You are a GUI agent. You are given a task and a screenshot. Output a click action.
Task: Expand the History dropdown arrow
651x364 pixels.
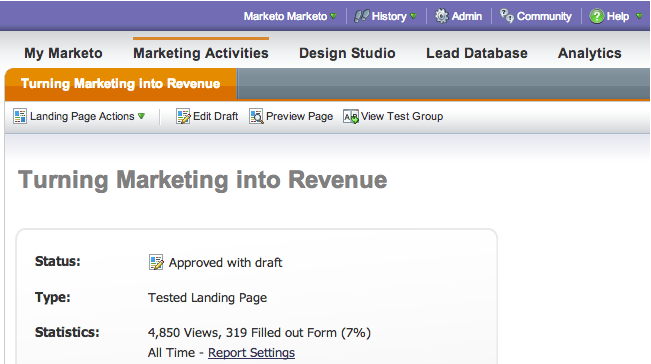coord(413,16)
